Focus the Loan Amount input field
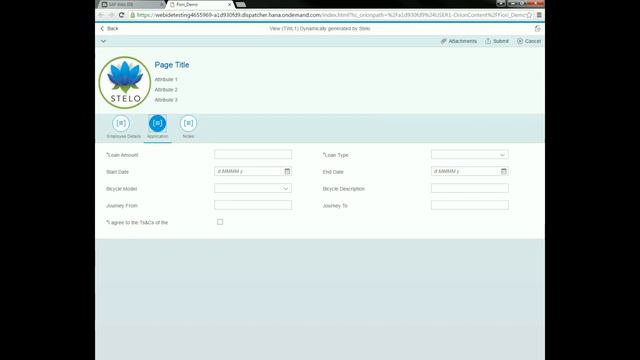Screen dimensions: 640x360 [253, 154]
